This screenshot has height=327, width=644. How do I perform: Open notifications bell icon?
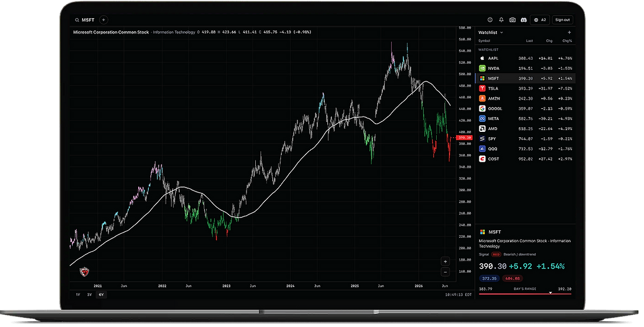click(x=501, y=20)
